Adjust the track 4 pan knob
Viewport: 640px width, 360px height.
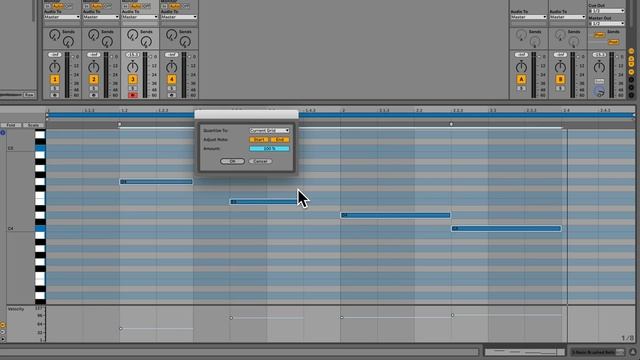pyautogui.click(x=171, y=67)
